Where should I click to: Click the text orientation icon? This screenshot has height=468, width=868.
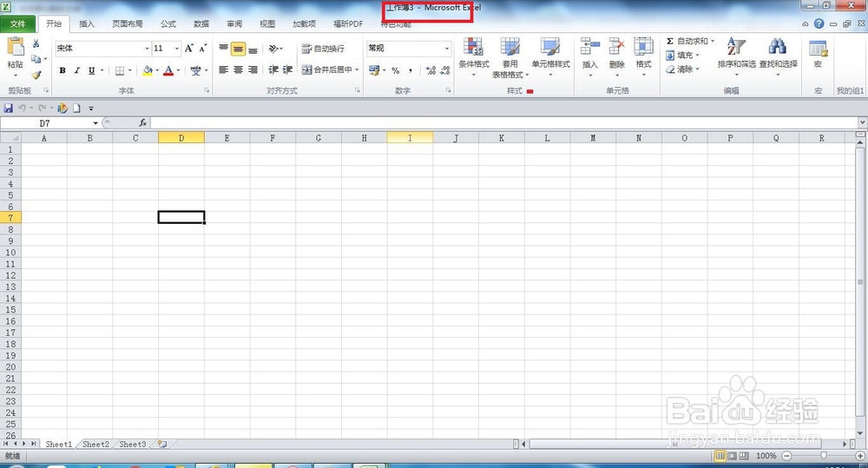coord(273,49)
